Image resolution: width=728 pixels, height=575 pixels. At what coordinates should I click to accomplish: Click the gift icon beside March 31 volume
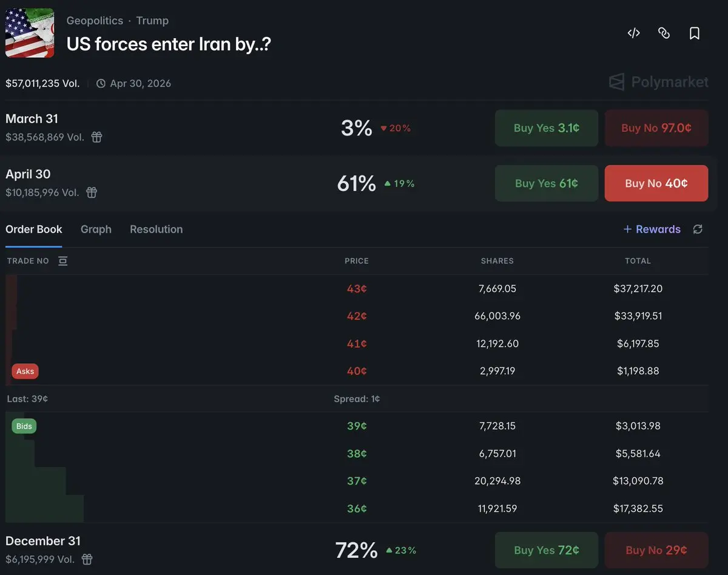(x=96, y=137)
